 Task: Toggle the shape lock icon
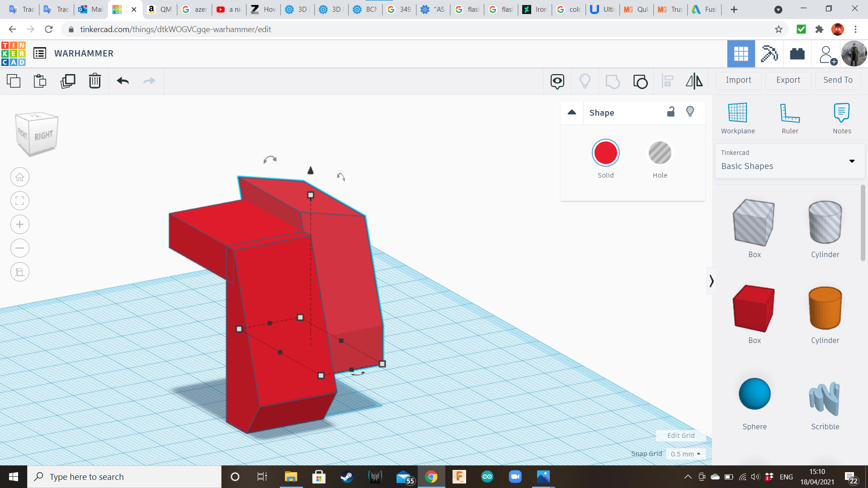[671, 112]
